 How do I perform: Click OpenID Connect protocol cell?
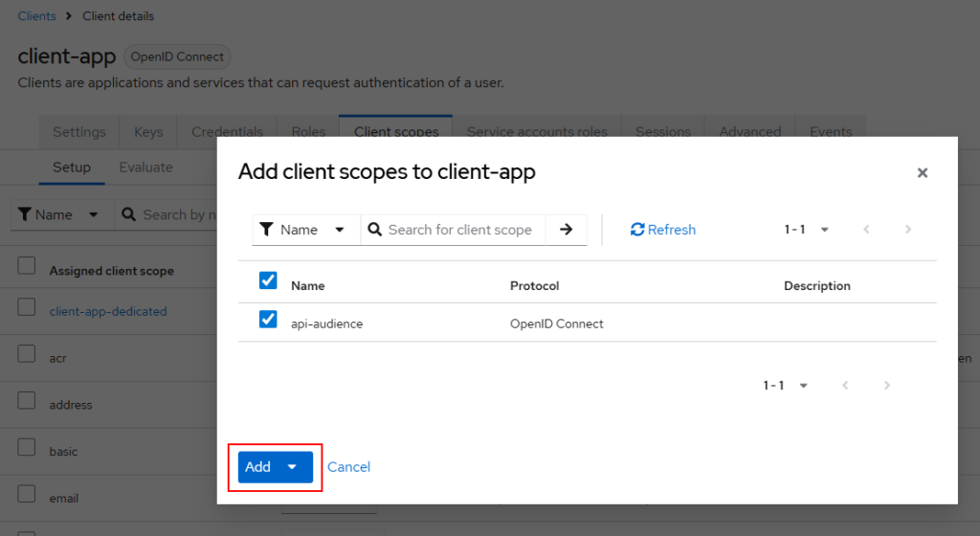tap(557, 324)
